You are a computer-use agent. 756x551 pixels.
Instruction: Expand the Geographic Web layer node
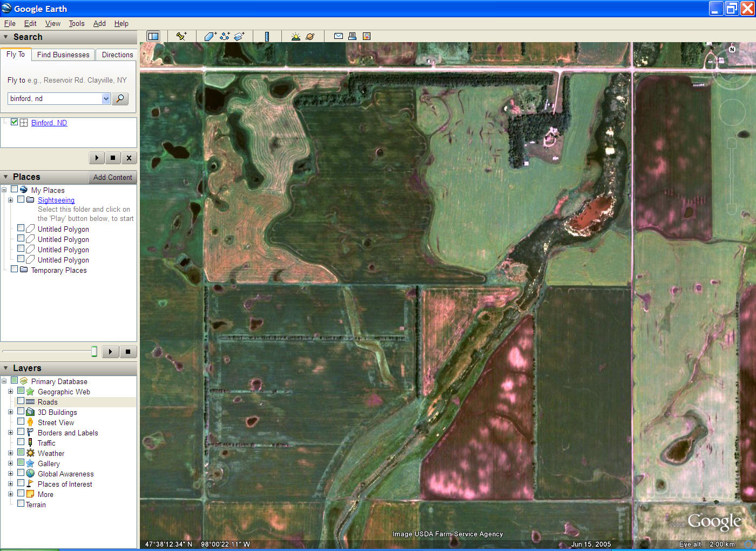[10, 391]
